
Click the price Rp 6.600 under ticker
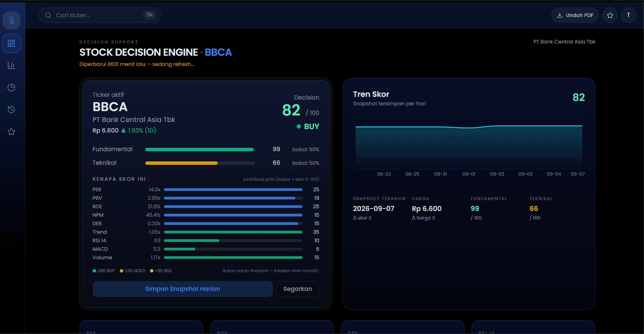[x=106, y=130]
